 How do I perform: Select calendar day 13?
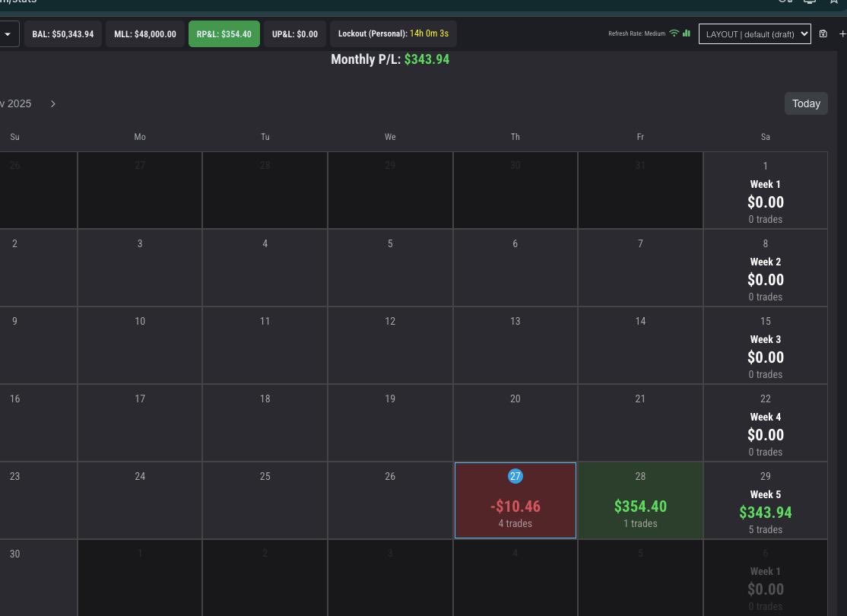tap(515, 345)
